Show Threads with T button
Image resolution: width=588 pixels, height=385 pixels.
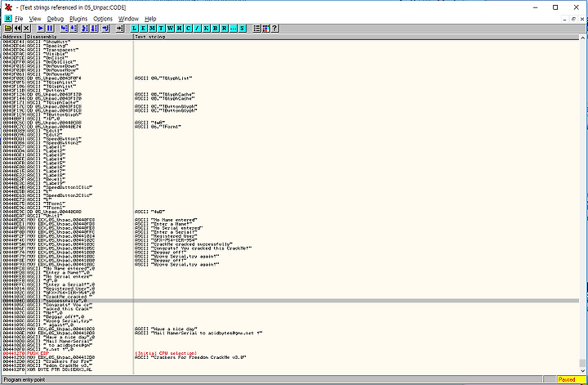click(161, 28)
